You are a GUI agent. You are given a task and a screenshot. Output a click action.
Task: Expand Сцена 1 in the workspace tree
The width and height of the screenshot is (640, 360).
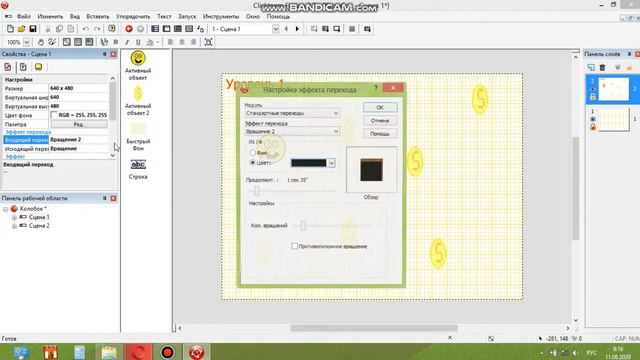tap(14, 217)
